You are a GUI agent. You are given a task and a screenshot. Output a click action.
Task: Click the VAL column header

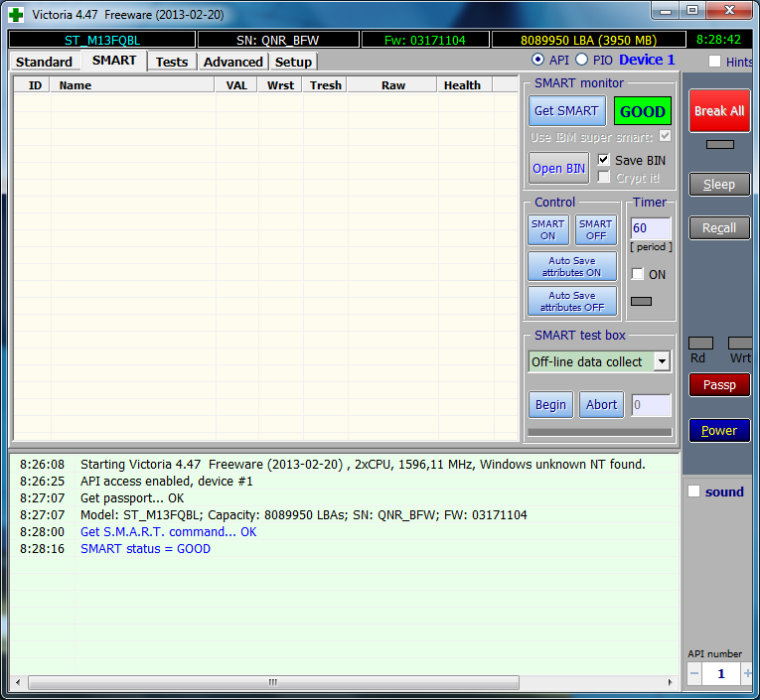236,84
